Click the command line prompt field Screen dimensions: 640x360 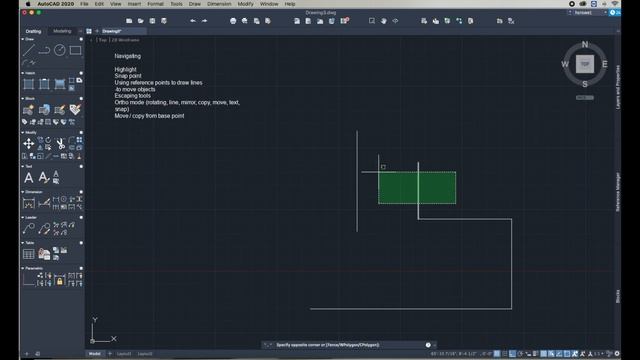pos(349,345)
